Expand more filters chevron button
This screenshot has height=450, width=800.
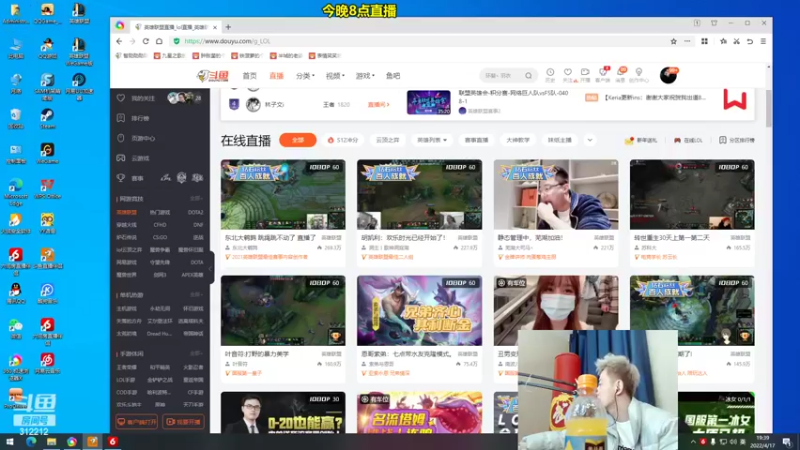coord(590,140)
